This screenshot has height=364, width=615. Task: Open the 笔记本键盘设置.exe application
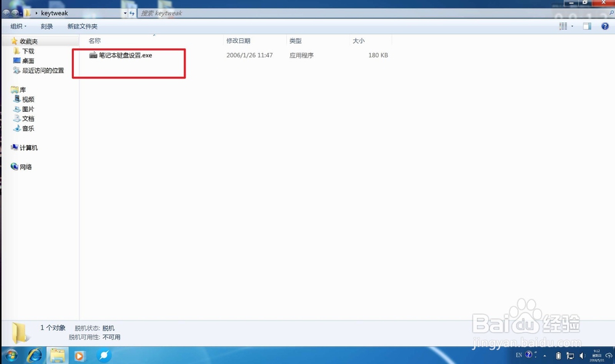(x=129, y=55)
